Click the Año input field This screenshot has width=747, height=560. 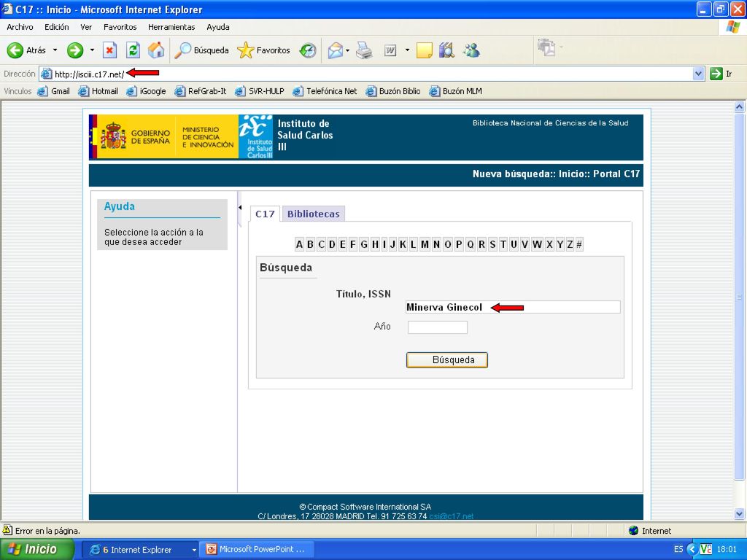click(x=438, y=327)
